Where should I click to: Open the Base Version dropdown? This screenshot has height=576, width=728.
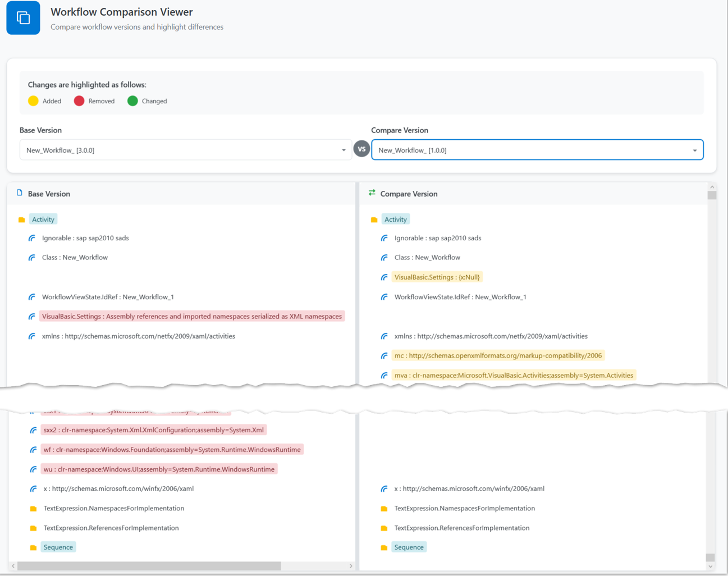pos(186,150)
